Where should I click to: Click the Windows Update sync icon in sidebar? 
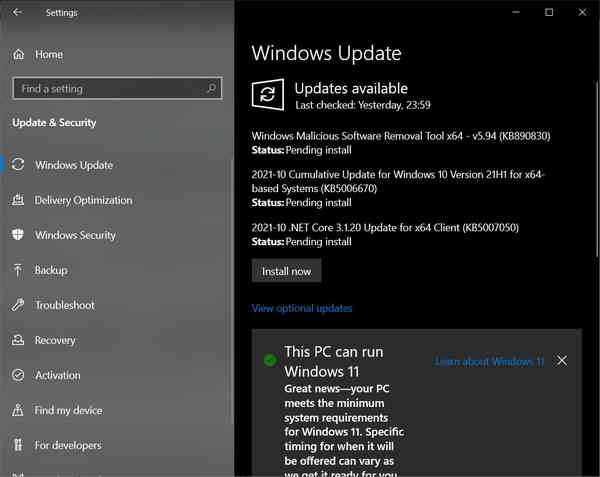pyautogui.click(x=18, y=165)
